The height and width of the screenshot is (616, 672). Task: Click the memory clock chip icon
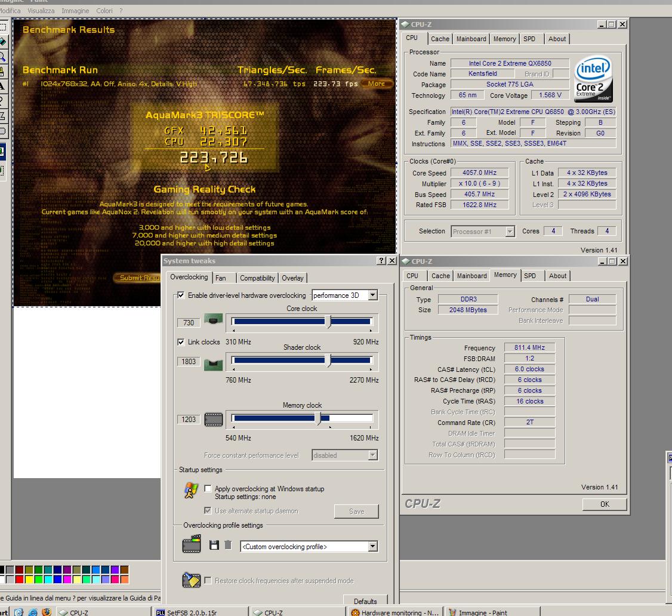(x=214, y=419)
